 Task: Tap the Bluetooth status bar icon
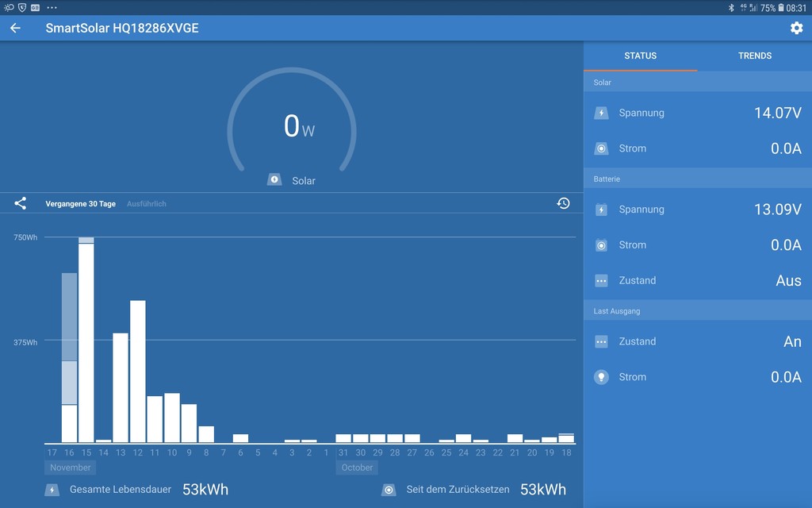coord(731,8)
